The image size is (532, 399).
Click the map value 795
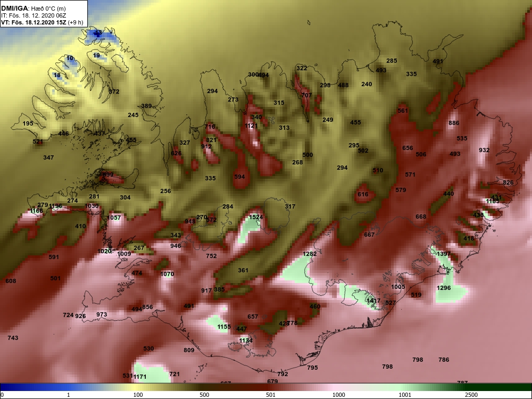312,368
